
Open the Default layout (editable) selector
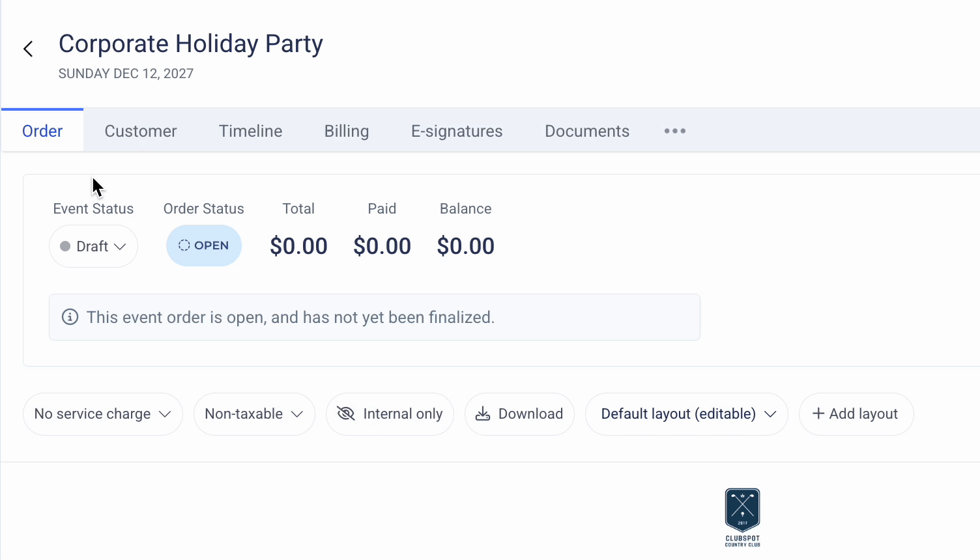pos(687,414)
